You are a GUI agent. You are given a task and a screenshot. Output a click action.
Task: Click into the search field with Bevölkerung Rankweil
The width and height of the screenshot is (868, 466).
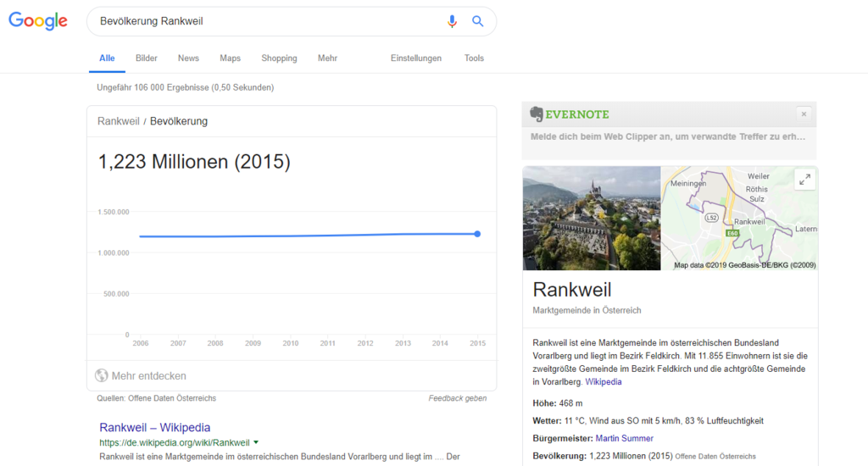tap(263, 21)
